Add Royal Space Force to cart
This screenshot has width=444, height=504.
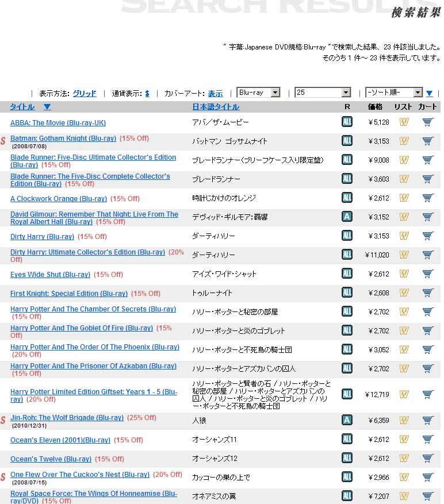click(x=428, y=497)
